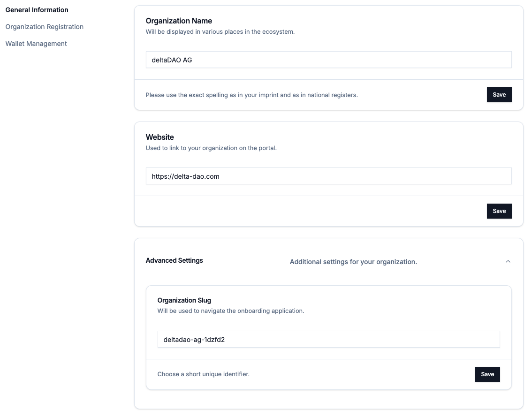Collapse the Advanced Settings chevron

(x=508, y=262)
